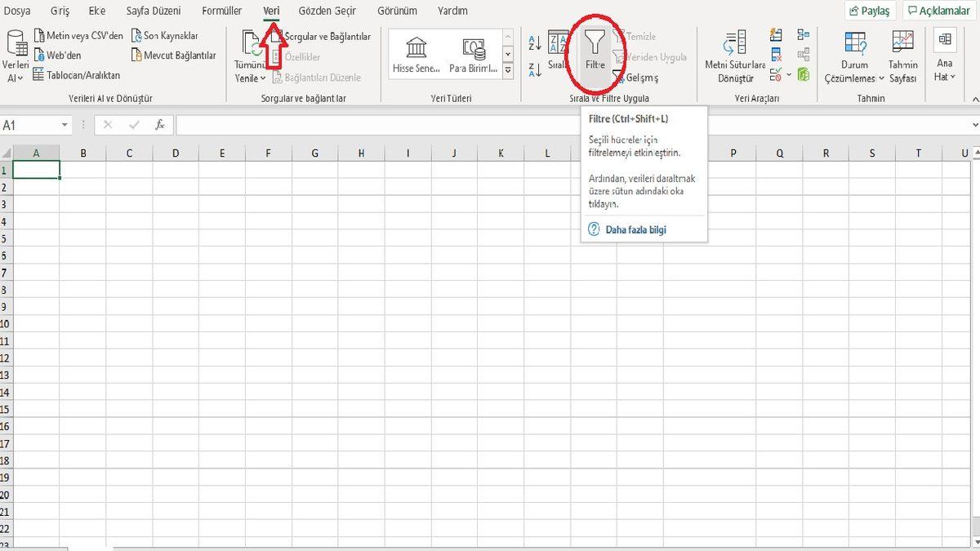Click the Birleştir consolidate icon
980x551 pixels.
coord(803,34)
